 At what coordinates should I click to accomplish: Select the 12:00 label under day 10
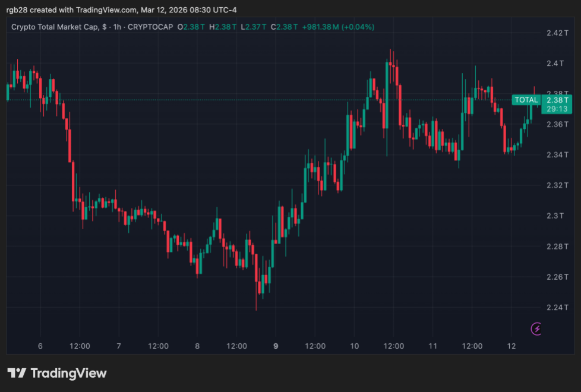tap(393, 346)
